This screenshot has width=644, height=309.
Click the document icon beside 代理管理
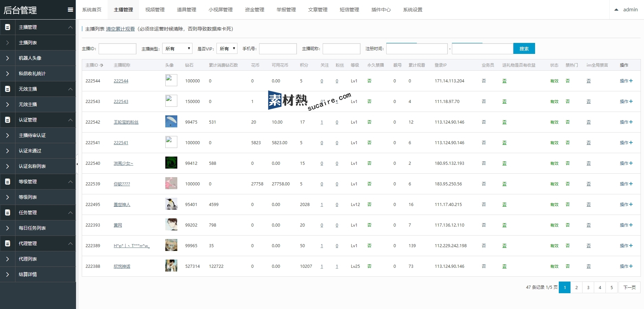tap(8, 243)
